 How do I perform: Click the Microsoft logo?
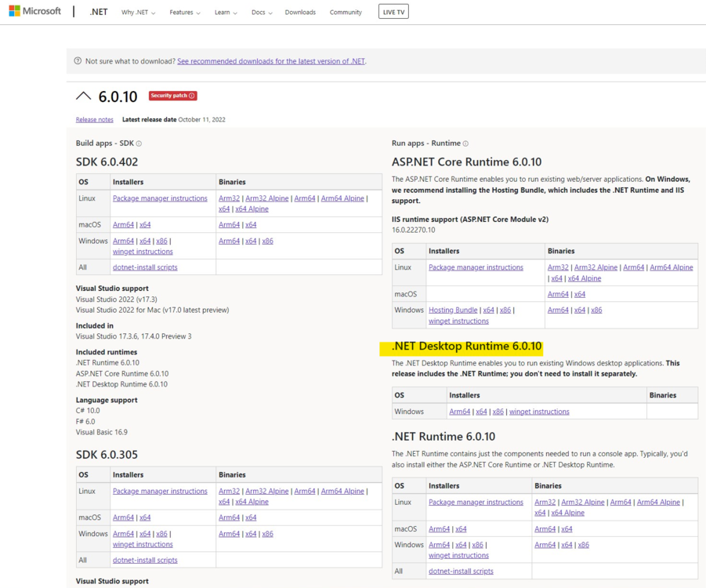(34, 12)
